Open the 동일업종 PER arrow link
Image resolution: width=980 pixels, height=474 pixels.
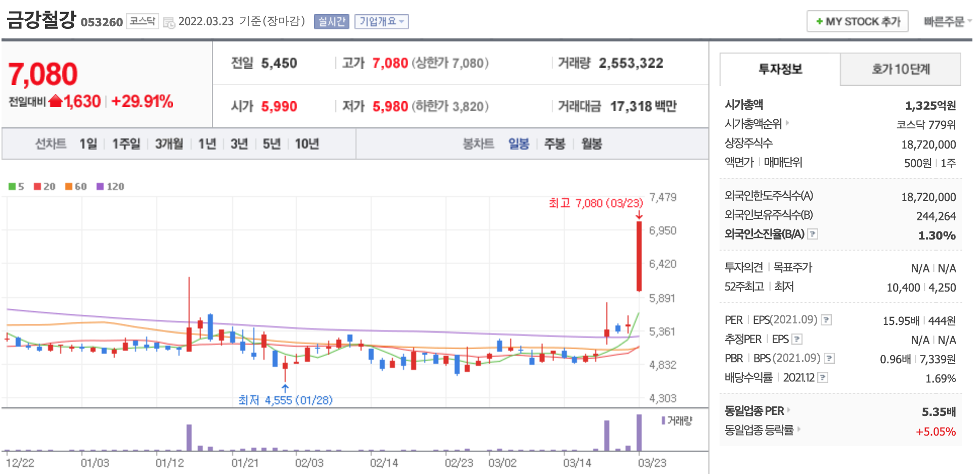point(789,410)
